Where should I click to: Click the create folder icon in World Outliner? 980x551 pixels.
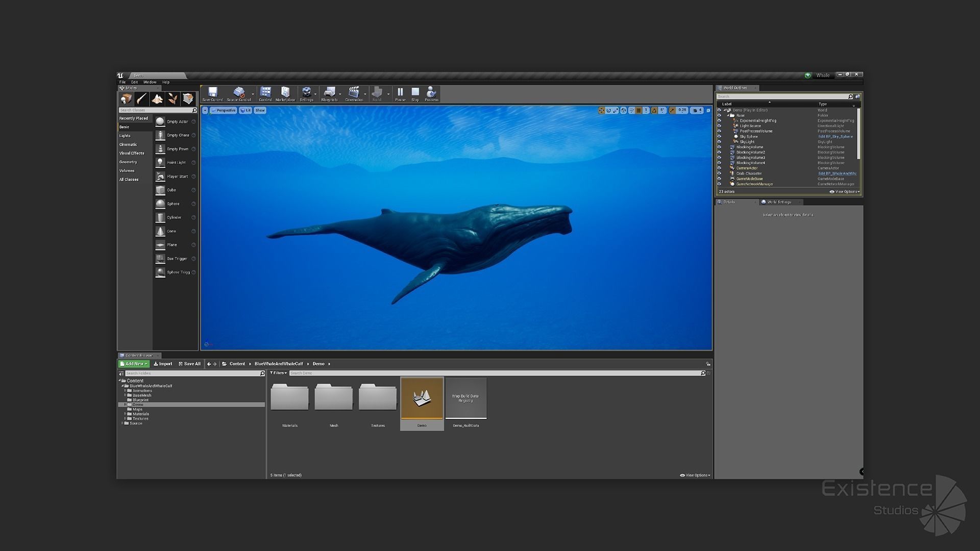coord(857,96)
